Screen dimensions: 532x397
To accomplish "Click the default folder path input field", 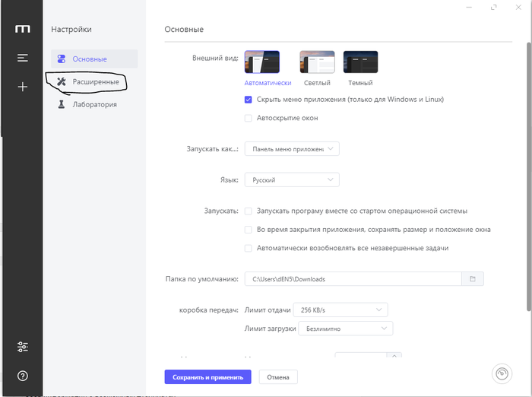I will (352, 279).
